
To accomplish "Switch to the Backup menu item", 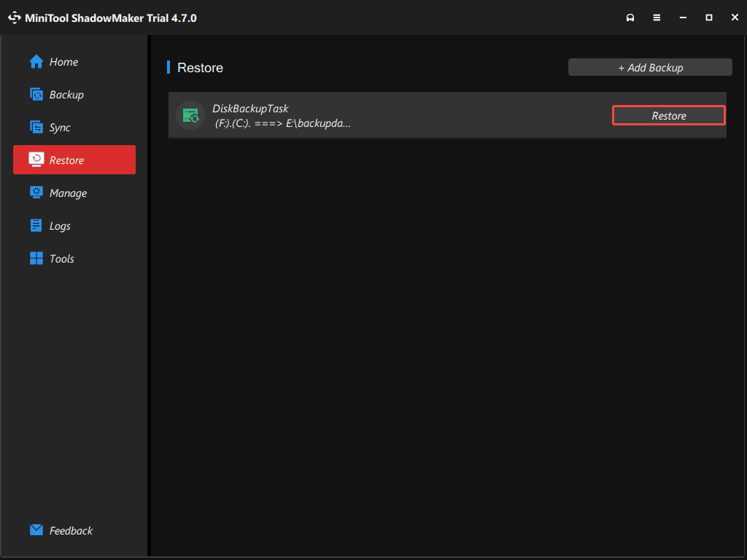I will click(x=63, y=94).
